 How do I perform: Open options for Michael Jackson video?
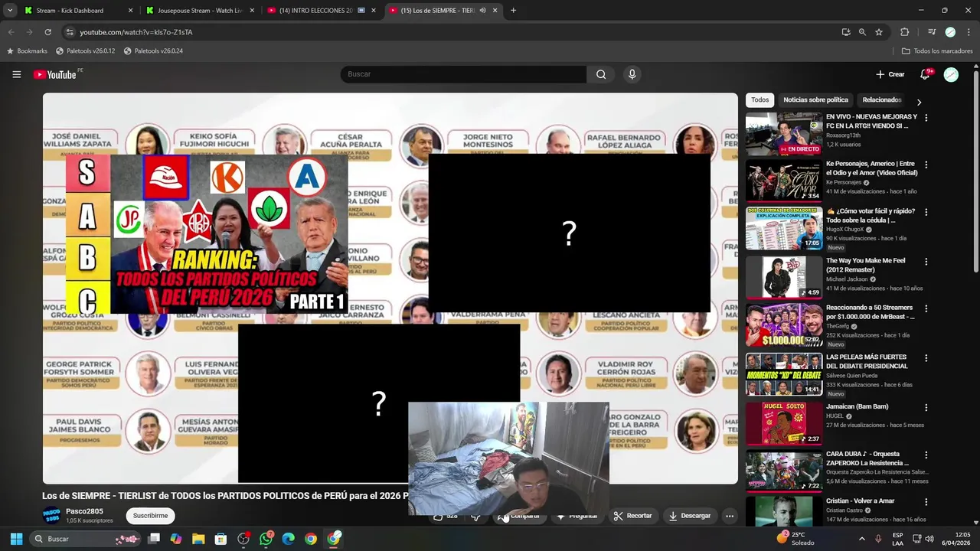coord(926,262)
